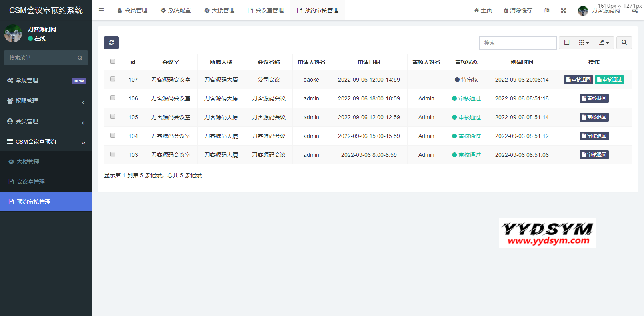Enter fullscreen mode via expand icon
Image resolution: width=644 pixels, height=316 pixels.
[564, 10]
